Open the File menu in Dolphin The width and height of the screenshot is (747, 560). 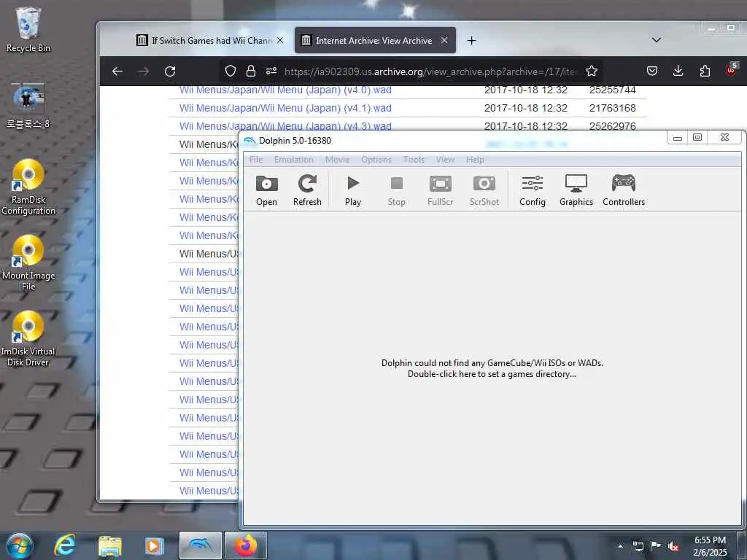coord(256,160)
